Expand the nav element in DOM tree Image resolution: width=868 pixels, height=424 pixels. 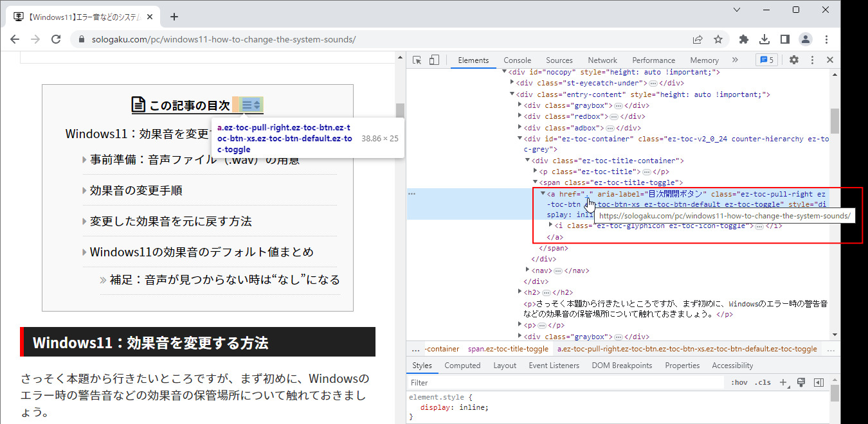point(529,270)
